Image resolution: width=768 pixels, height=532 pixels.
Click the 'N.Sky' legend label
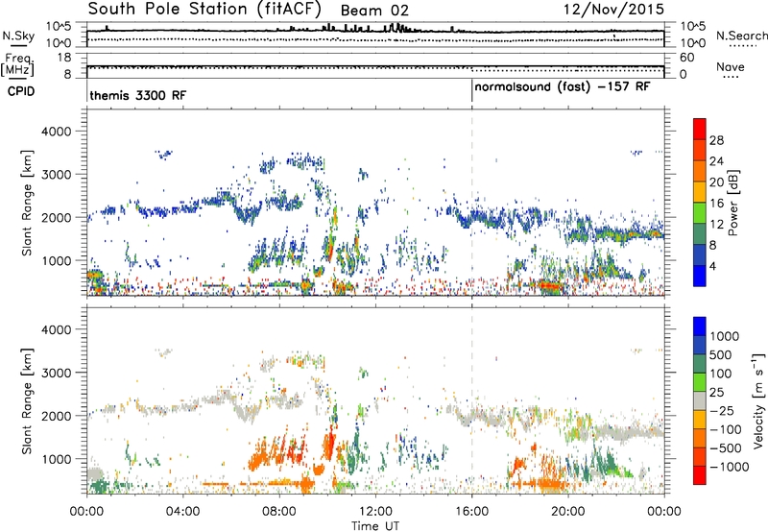tap(18, 36)
